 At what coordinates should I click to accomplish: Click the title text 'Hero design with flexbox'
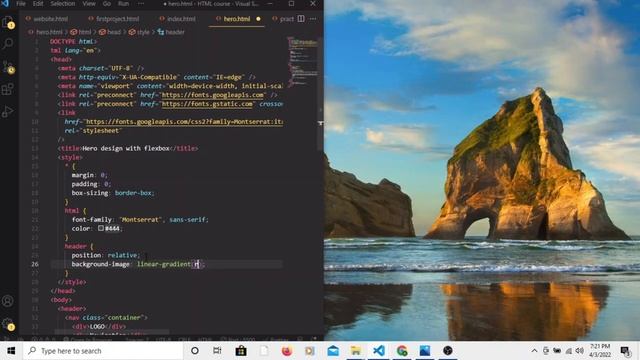(126, 149)
